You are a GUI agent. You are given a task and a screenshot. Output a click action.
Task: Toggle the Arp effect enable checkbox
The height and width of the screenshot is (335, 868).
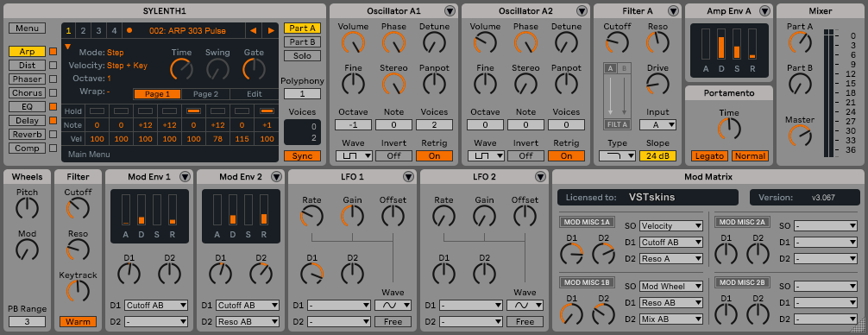53,52
